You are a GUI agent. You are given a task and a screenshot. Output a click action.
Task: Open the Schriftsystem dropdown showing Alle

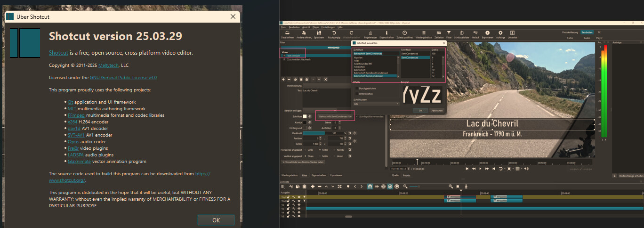click(x=376, y=104)
